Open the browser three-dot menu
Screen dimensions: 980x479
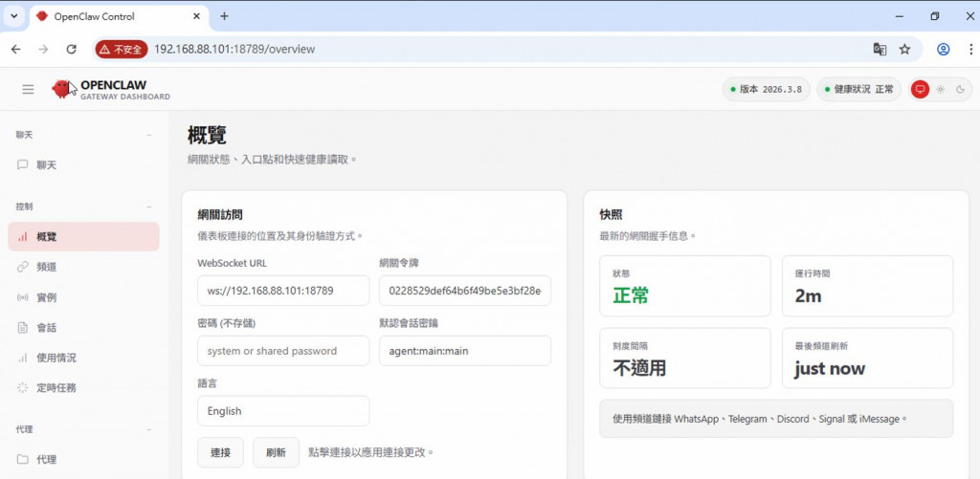click(970, 50)
